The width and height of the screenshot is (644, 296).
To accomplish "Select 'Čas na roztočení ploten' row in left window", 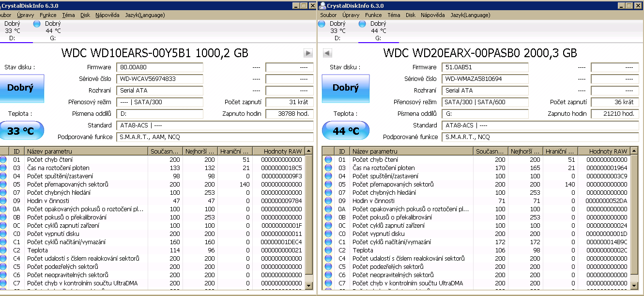I will point(152,168).
